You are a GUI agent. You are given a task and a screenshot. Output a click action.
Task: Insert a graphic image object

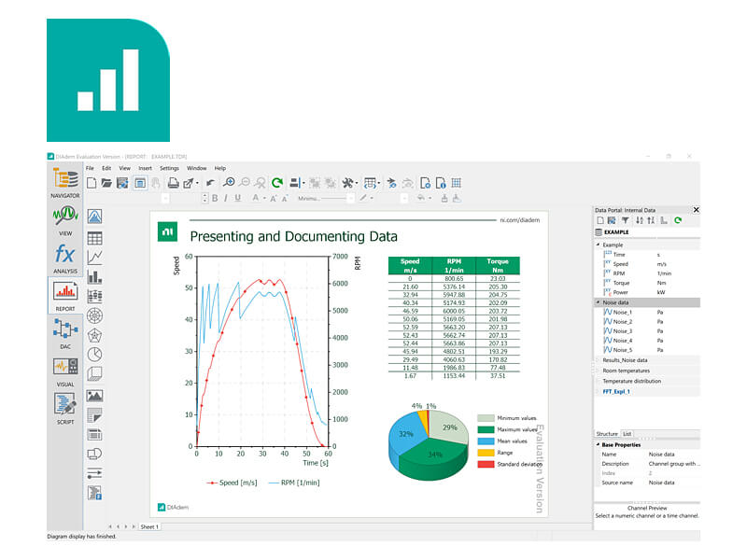tap(94, 396)
